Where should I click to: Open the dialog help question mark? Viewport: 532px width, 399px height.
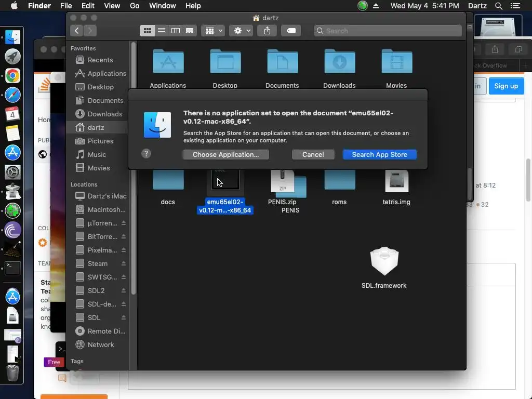pyautogui.click(x=146, y=154)
